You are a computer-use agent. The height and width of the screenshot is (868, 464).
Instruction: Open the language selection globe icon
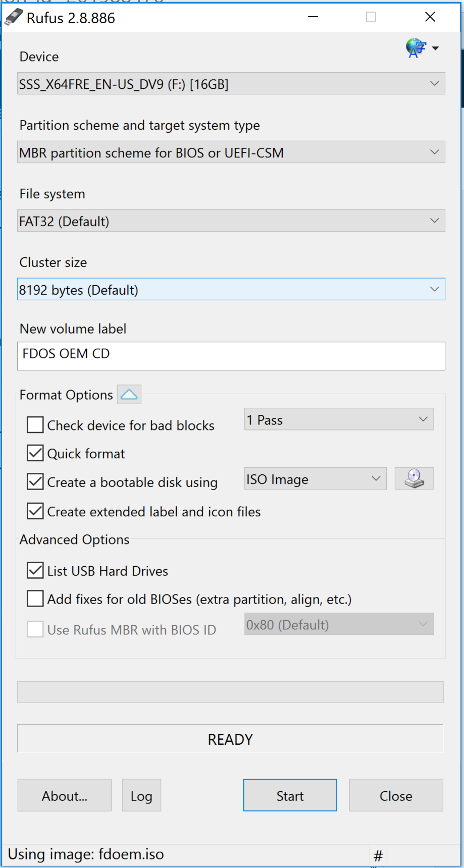point(417,48)
